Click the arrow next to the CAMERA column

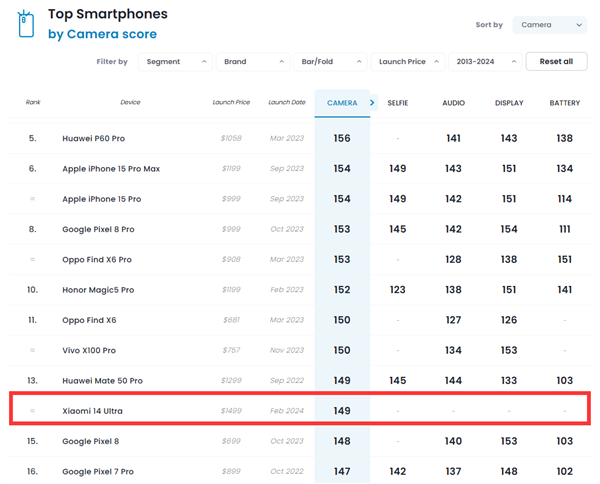point(372,102)
